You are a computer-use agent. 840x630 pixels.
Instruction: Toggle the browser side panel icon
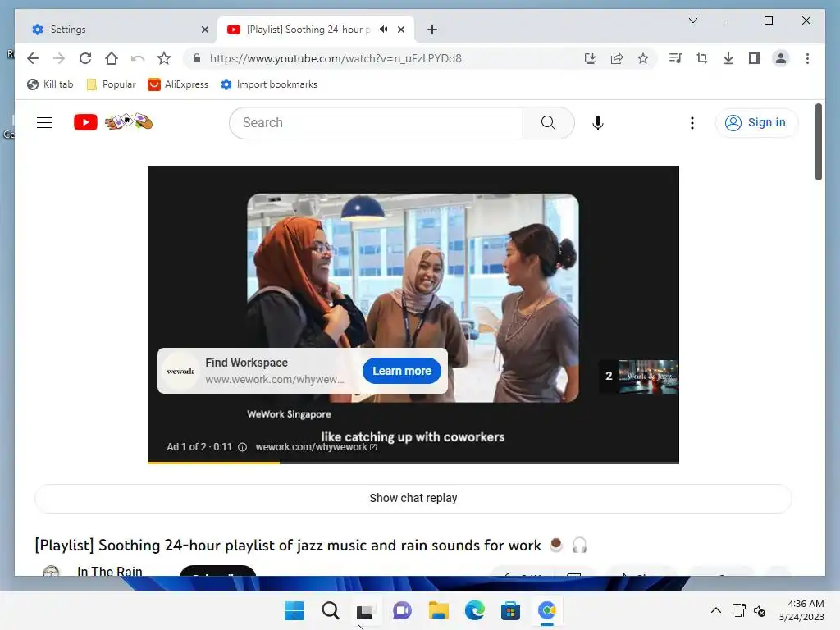tap(755, 58)
